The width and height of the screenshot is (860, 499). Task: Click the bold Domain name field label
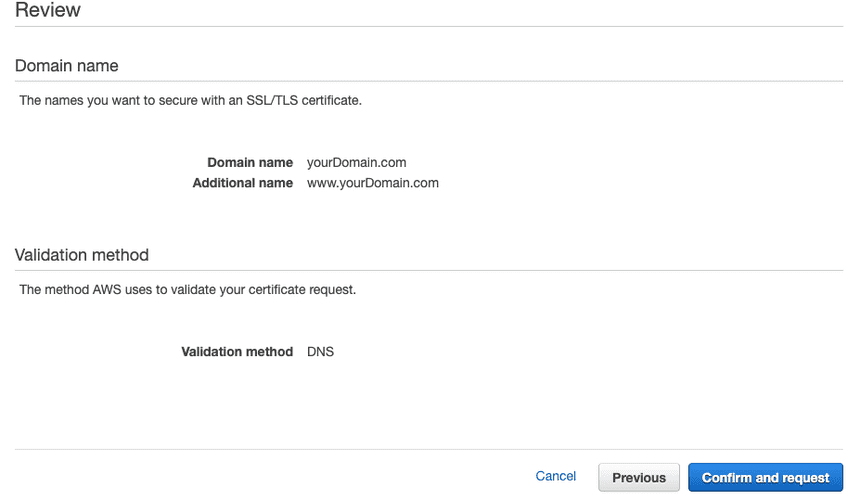coord(250,163)
